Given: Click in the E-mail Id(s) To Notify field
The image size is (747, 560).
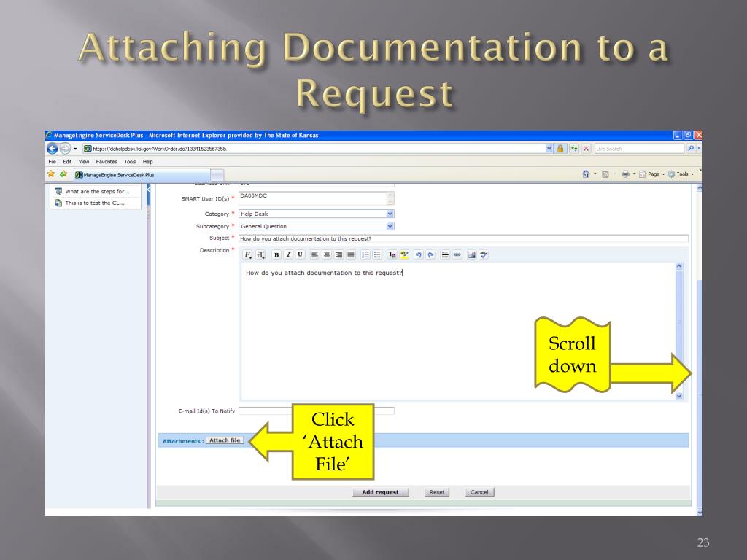Looking at the screenshot, I should pos(317,411).
